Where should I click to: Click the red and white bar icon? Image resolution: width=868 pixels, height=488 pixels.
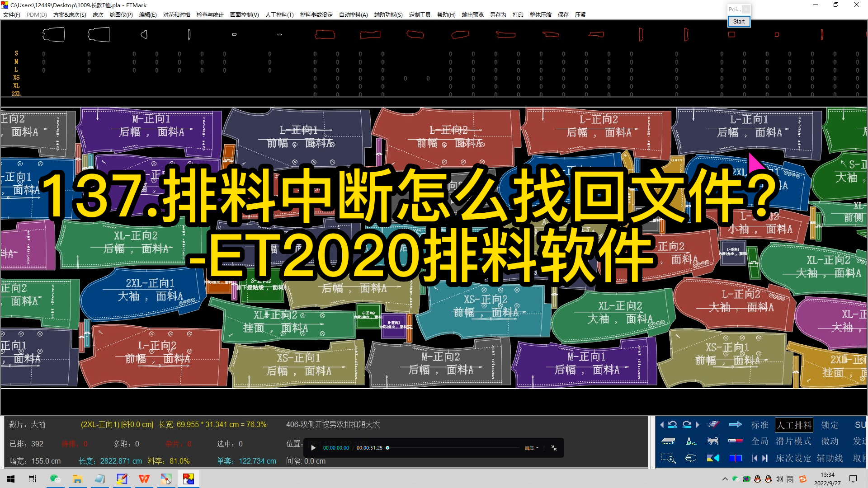(736, 441)
